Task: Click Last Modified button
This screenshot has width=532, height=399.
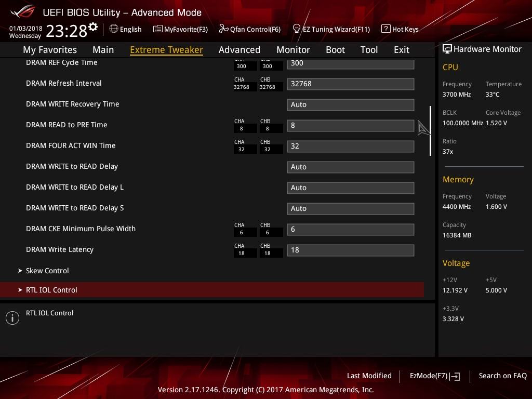Action: point(369,376)
